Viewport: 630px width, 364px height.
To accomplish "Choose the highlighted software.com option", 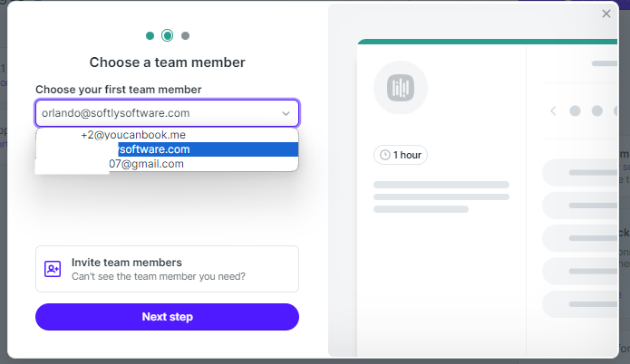I will 154,149.
